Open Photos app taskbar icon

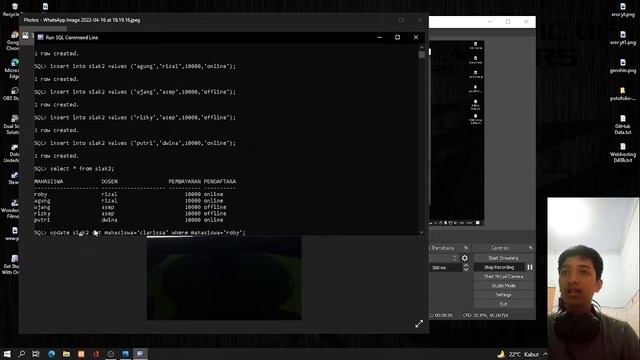[125, 354]
